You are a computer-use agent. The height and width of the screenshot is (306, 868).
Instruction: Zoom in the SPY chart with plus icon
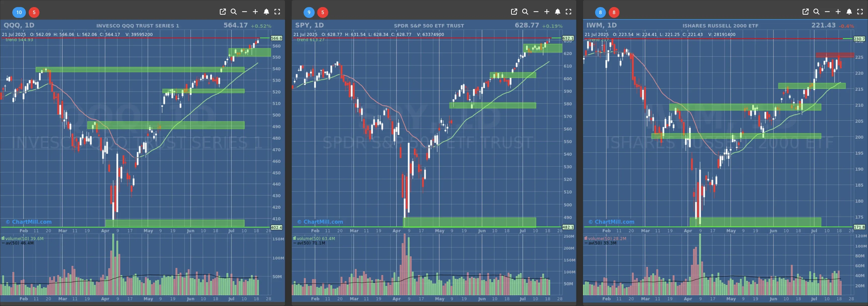click(x=547, y=12)
